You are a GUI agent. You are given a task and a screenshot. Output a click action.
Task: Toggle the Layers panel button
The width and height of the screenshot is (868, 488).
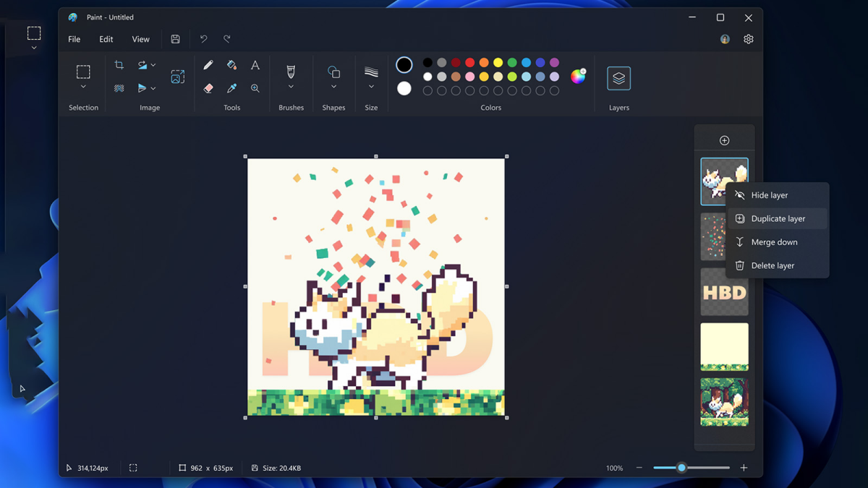pos(618,78)
